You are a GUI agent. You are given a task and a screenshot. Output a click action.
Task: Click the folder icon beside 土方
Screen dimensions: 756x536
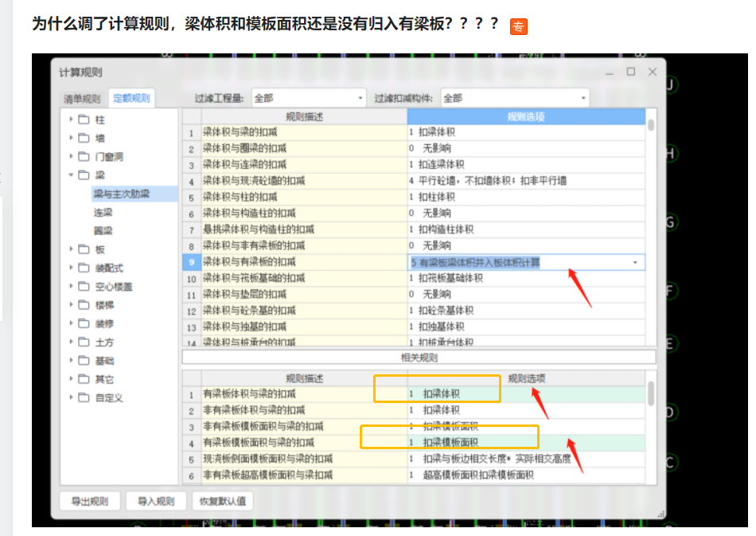pyautogui.click(x=84, y=342)
